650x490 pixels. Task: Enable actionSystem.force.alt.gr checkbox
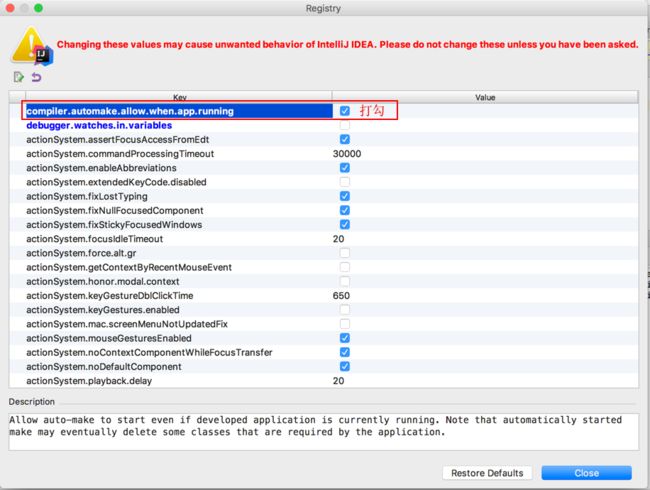(344, 253)
